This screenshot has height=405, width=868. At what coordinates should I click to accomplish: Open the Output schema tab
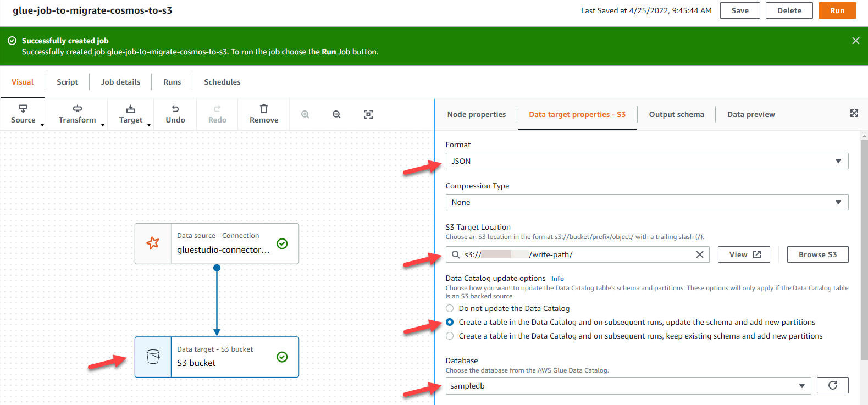676,114
